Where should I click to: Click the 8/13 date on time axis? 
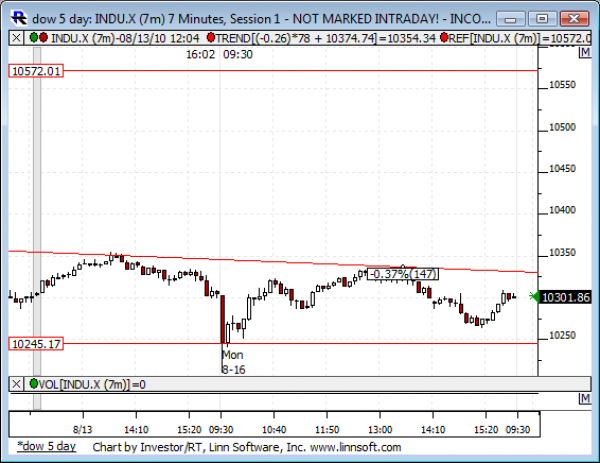coord(83,430)
